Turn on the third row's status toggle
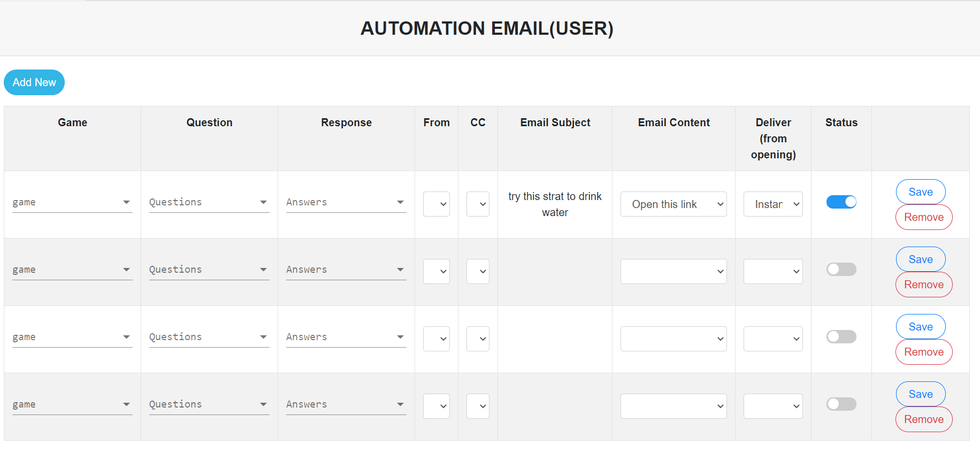 coord(841,336)
